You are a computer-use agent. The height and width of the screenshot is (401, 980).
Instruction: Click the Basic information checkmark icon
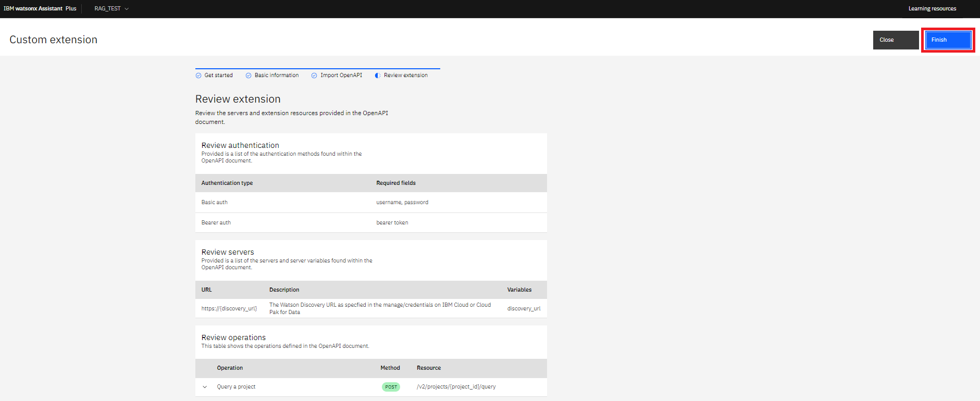[249, 76]
